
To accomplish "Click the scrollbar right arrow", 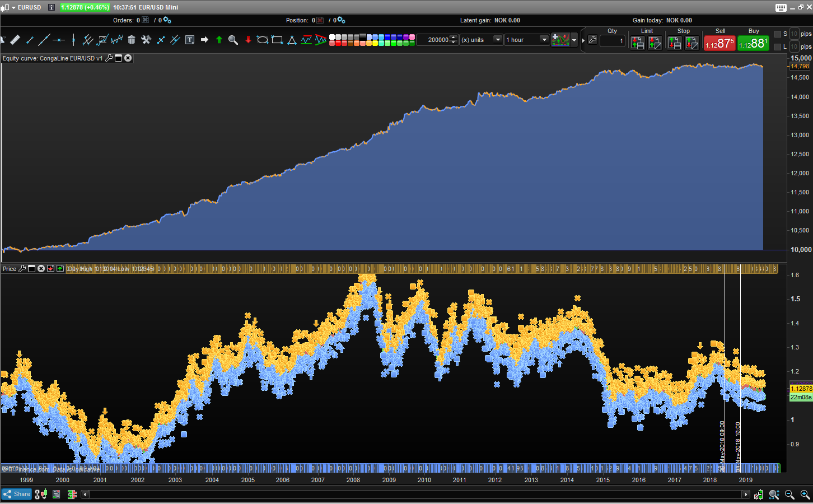I will (x=746, y=494).
